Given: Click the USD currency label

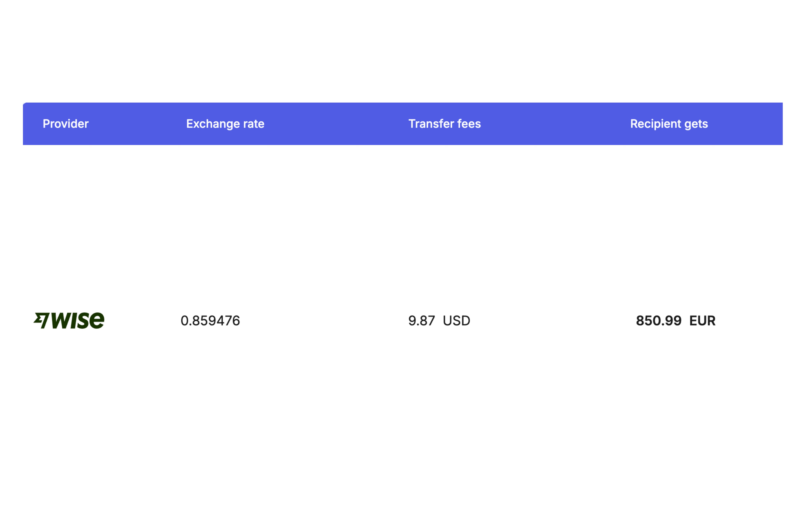Looking at the screenshot, I should pyautogui.click(x=456, y=321).
